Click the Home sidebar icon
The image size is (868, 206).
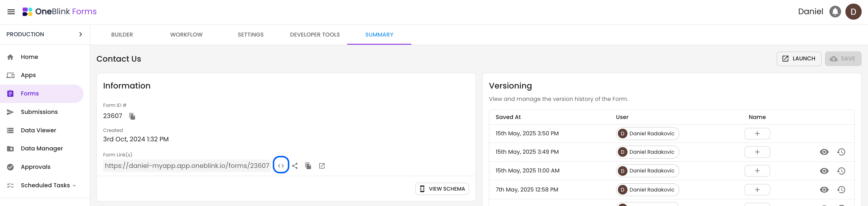pos(11,57)
